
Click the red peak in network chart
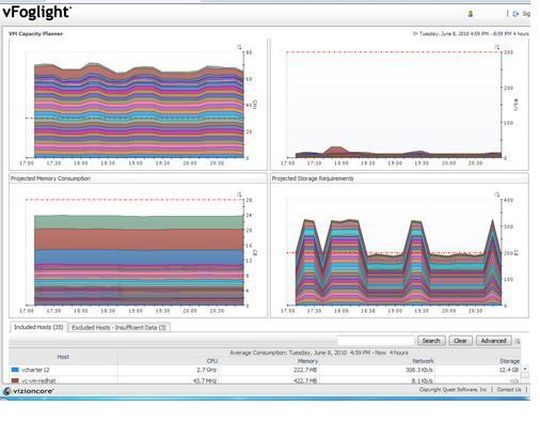335,151
